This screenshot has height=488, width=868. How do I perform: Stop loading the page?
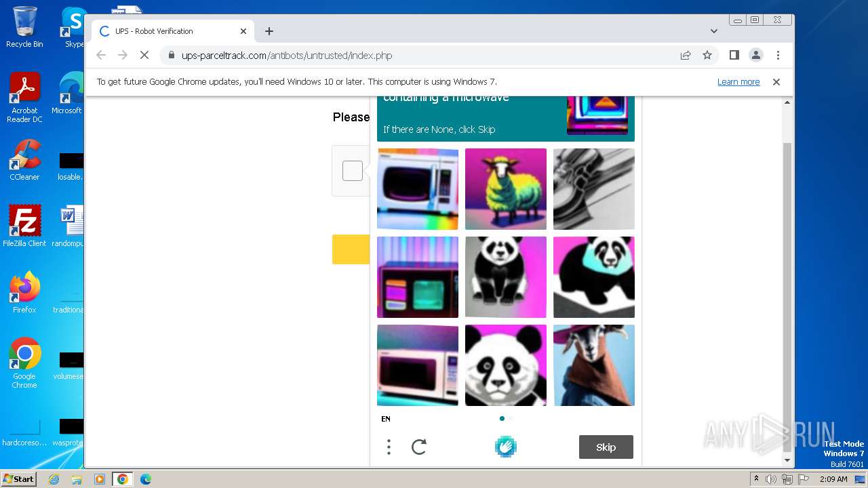(144, 55)
